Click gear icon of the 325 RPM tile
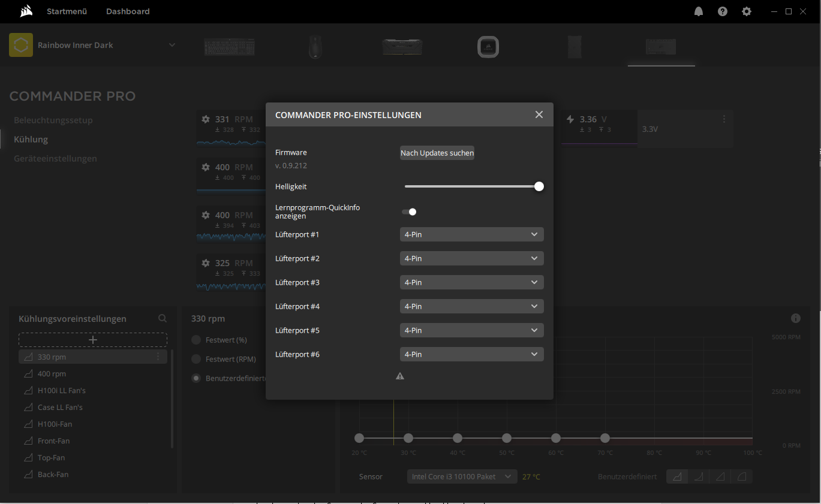The width and height of the screenshot is (821, 504). point(206,263)
